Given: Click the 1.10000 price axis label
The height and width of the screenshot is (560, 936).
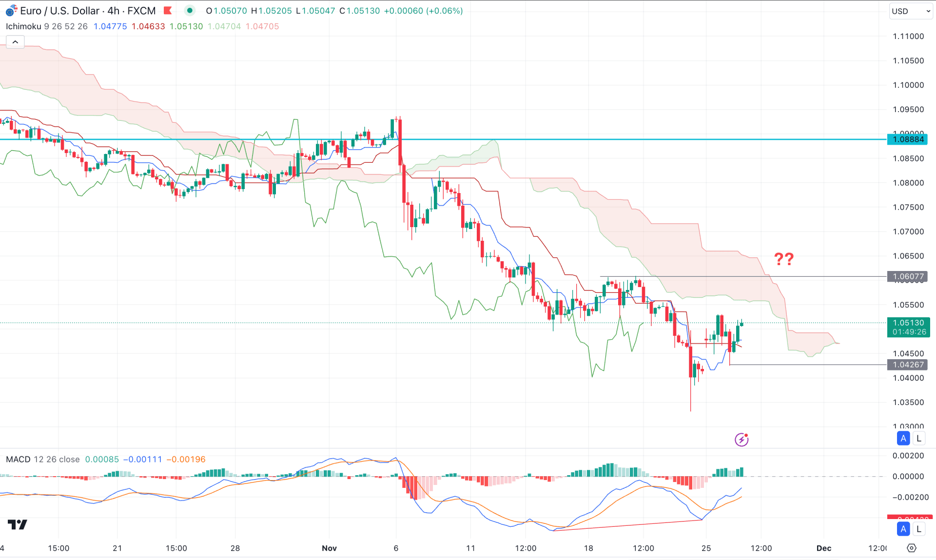Looking at the screenshot, I should [908, 85].
